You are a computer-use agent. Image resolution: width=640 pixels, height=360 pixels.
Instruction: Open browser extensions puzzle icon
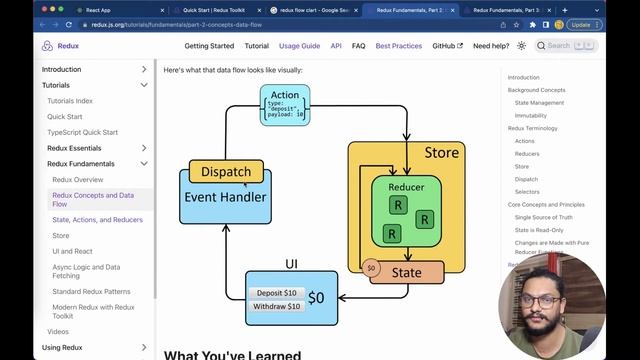(532, 25)
